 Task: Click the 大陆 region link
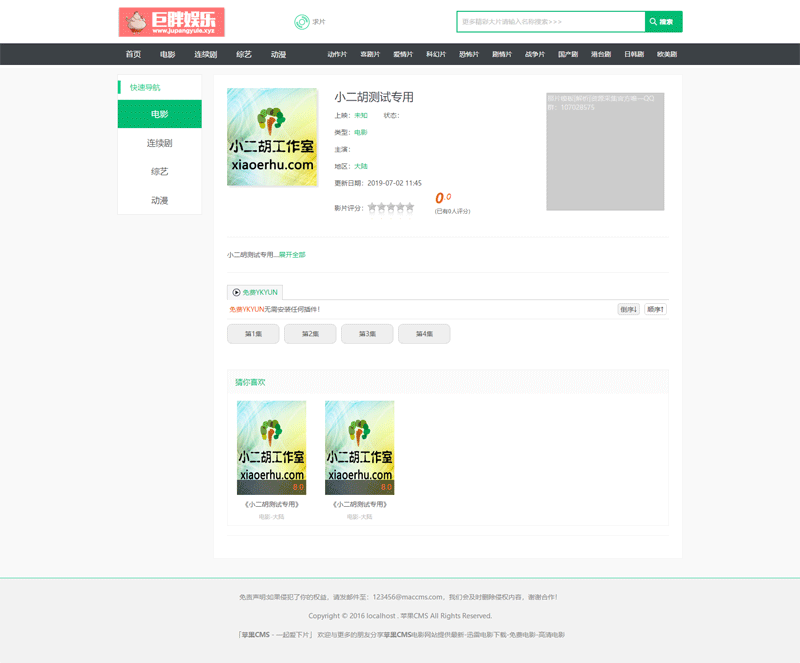(x=361, y=166)
